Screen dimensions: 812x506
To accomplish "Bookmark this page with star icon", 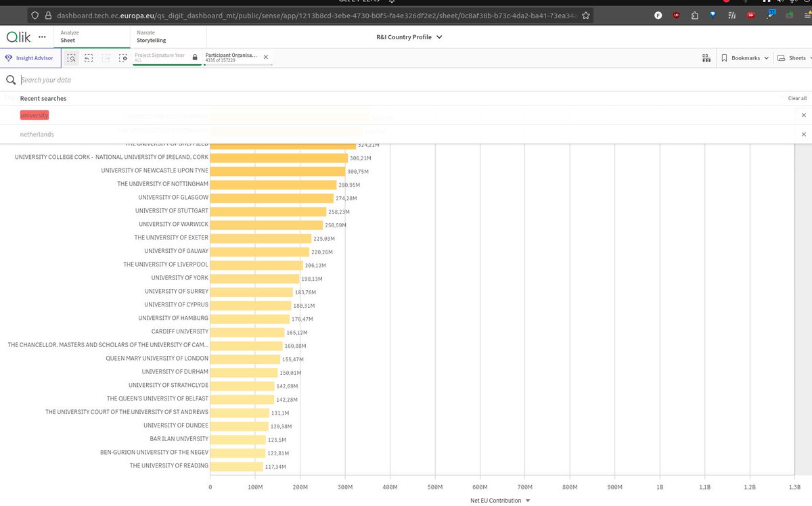I will pos(585,15).
